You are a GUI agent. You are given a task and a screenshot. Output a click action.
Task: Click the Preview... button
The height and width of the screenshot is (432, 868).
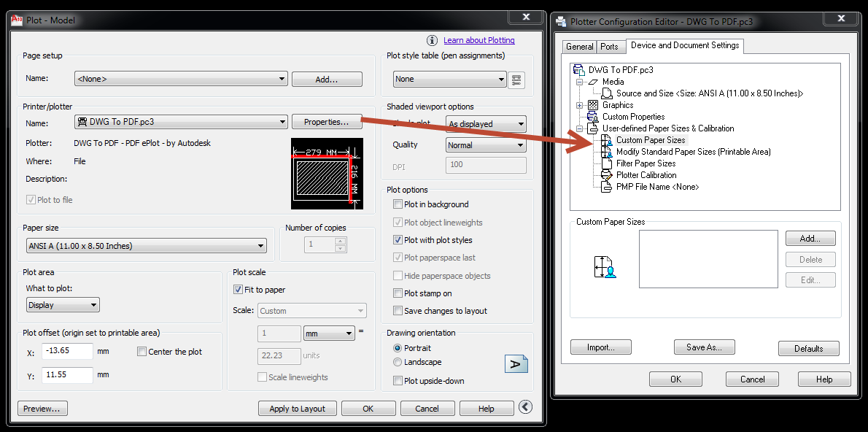tap(42, 409)
